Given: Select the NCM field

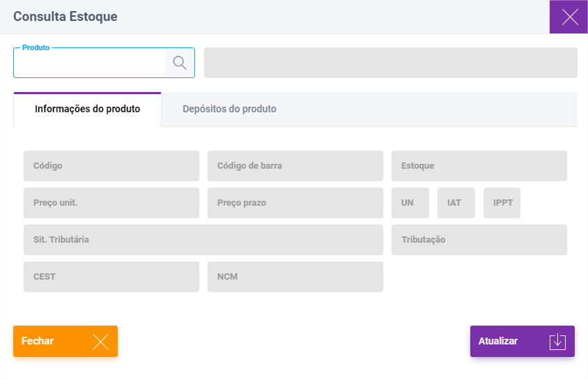Looking at the screenshot, I should click(x=295, y=277).
